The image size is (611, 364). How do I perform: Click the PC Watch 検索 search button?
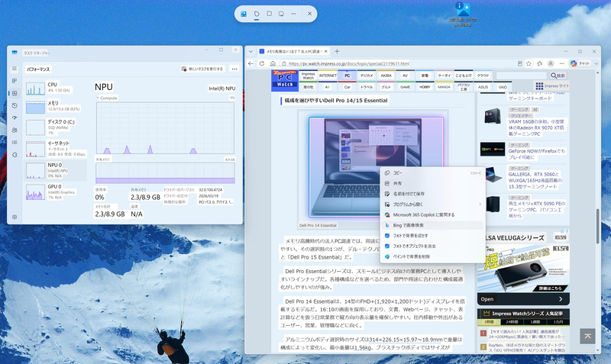pyautogui.click(x=558, y=76)
